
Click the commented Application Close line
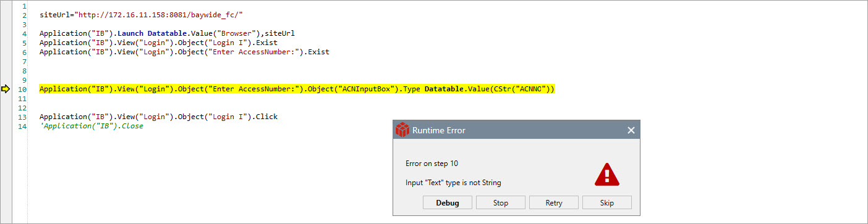91,126
